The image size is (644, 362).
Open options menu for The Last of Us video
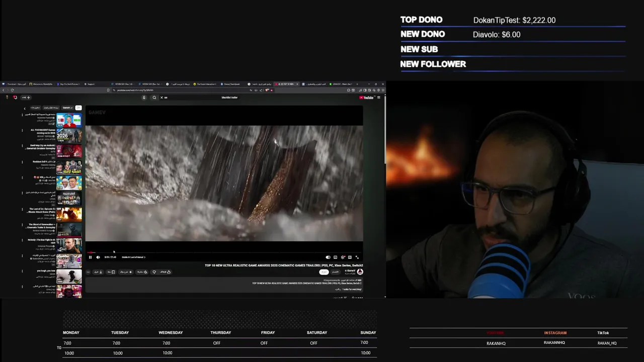pos(22,209)
